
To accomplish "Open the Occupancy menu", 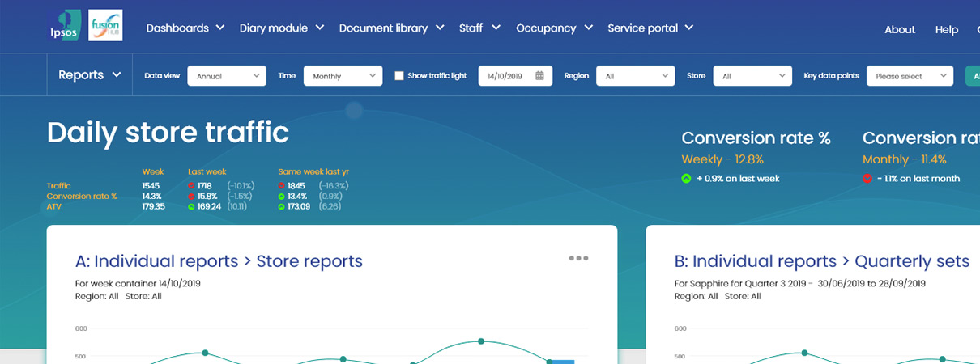I will [554, 28].
